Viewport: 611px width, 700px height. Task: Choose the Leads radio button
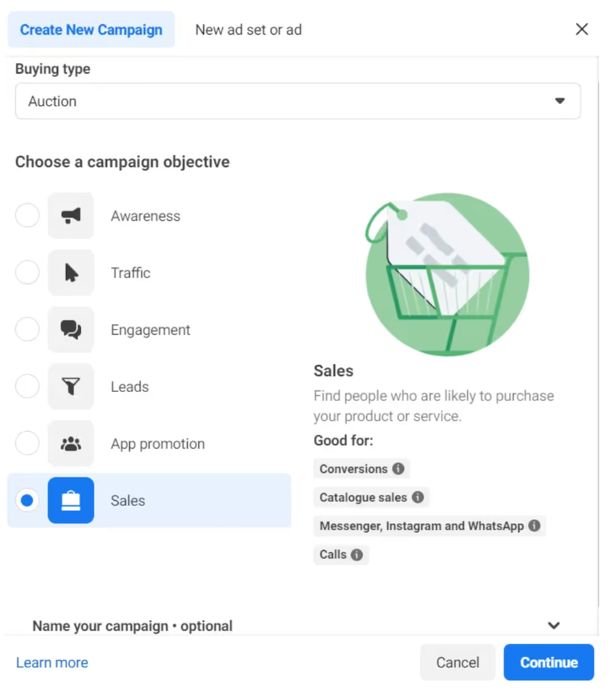27,387
